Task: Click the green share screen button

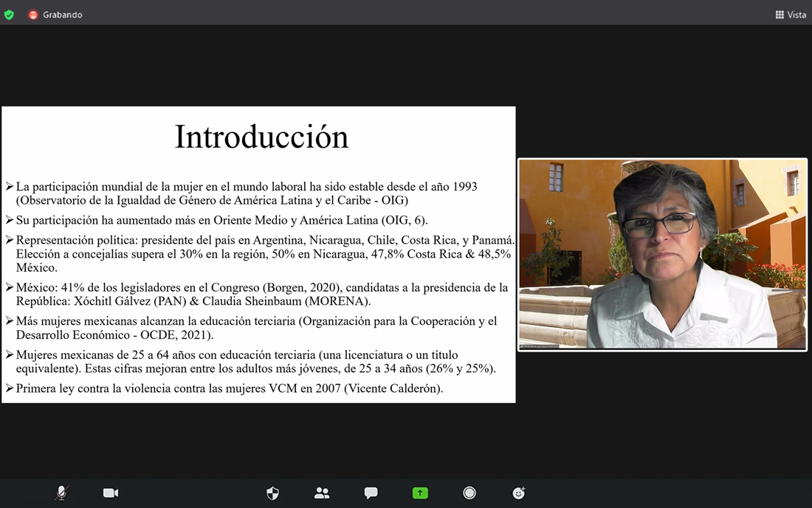Action: (420, 493)
